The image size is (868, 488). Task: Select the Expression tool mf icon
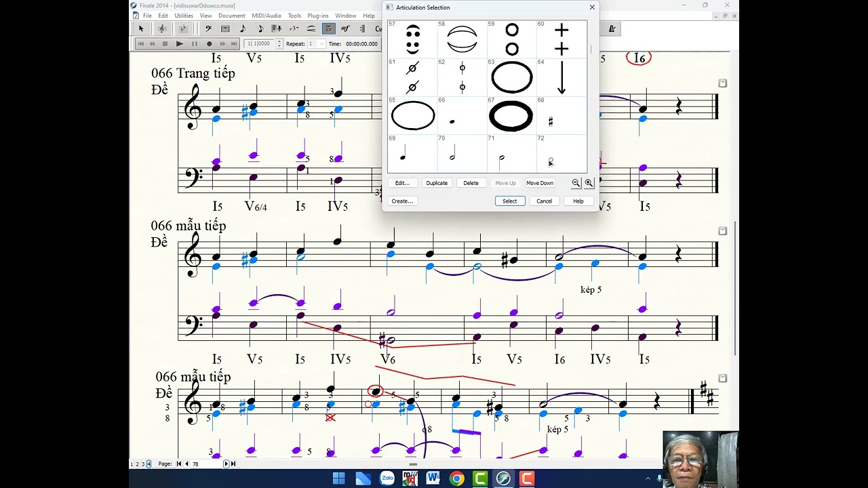[x=345, y=28]
